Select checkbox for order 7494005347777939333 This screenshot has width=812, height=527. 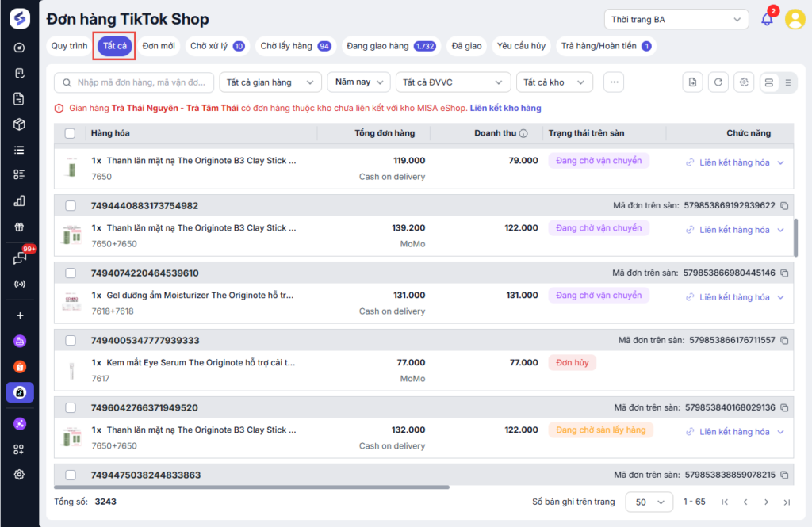[x=71, y=341]
